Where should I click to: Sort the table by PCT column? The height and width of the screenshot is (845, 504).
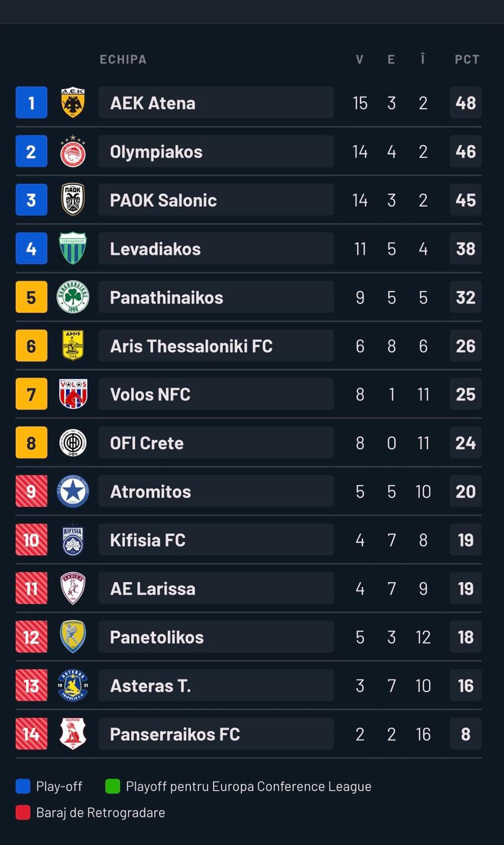point(466,59)
